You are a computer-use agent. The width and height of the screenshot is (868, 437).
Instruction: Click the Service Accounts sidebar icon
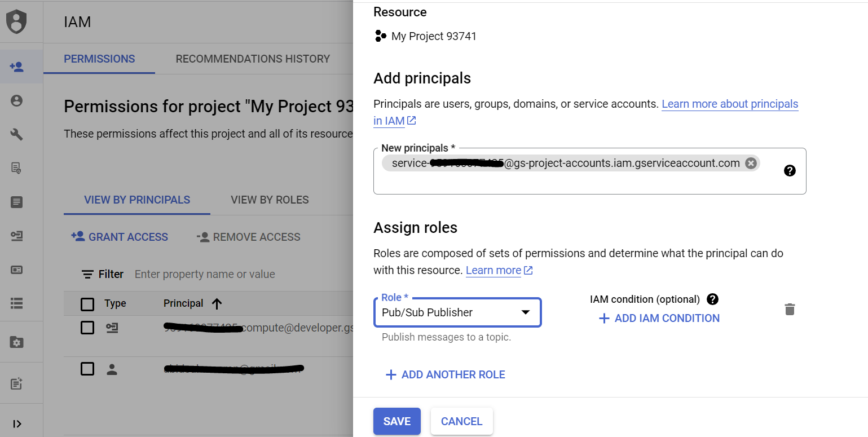(x=17, y=236)
